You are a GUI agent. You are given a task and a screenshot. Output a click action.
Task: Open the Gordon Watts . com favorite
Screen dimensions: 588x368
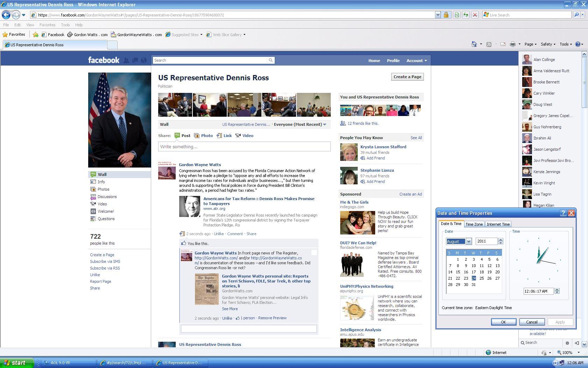pos(87,35)
